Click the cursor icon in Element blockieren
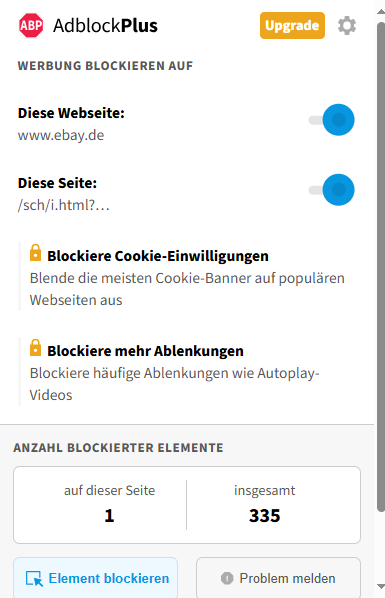The height and width of the screenshot is (598, 385). pos(34,579)
